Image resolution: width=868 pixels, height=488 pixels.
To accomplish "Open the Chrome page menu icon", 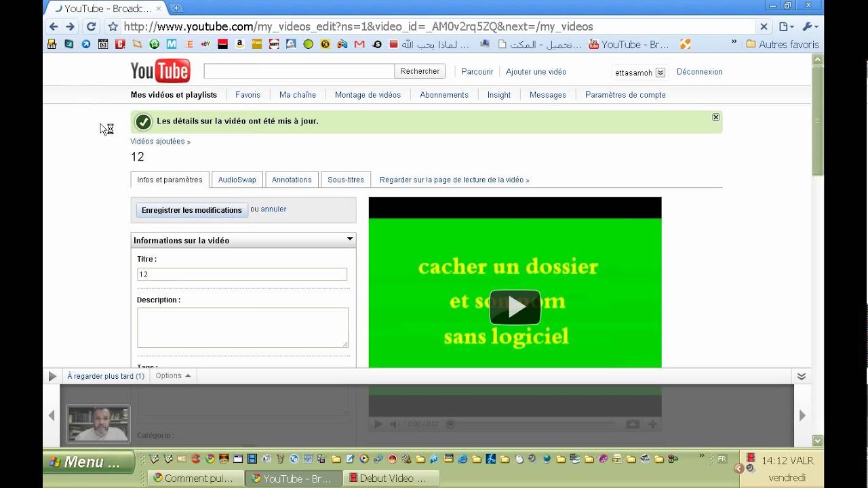I will 786,27.
